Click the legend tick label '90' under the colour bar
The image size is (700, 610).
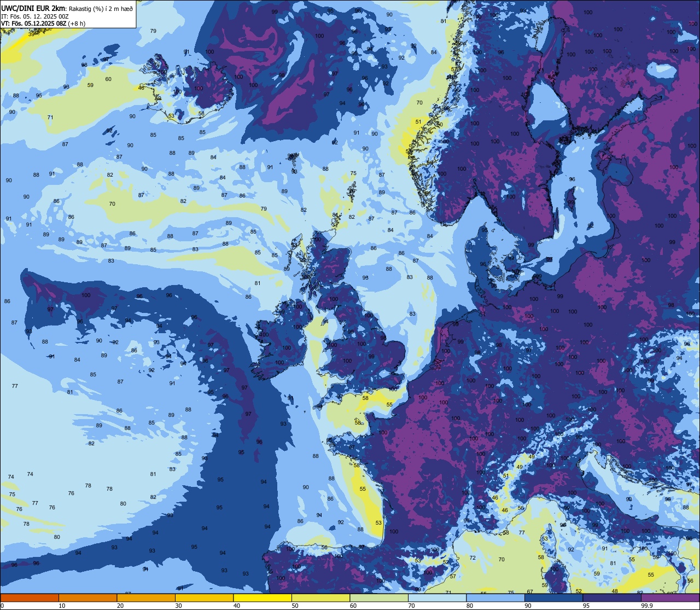(528, 606)
